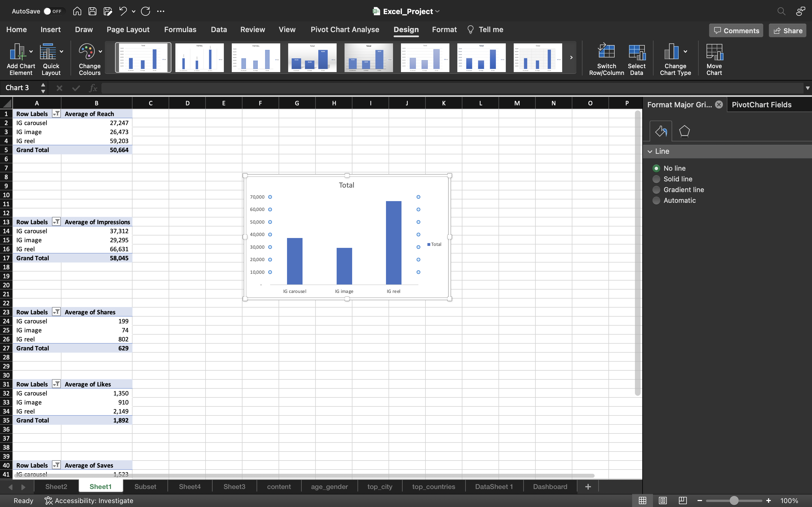Screen dimensions: 812x507
Task: Select the content sheet tab
Action: click(279, 486)
